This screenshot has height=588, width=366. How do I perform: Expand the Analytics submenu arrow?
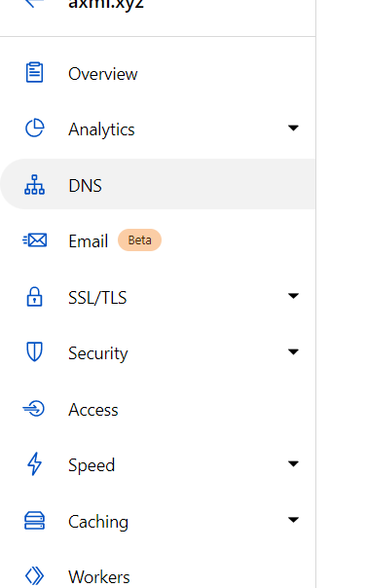(x=293, y=128)
